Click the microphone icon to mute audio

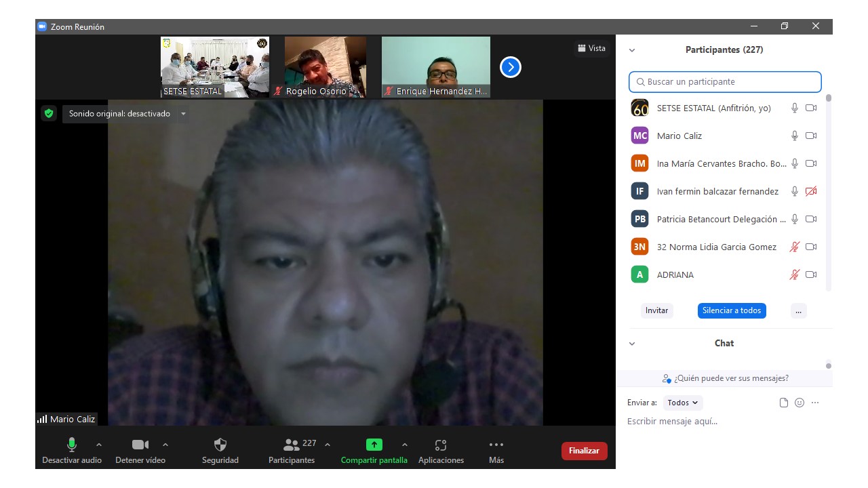tap(71, 445)
